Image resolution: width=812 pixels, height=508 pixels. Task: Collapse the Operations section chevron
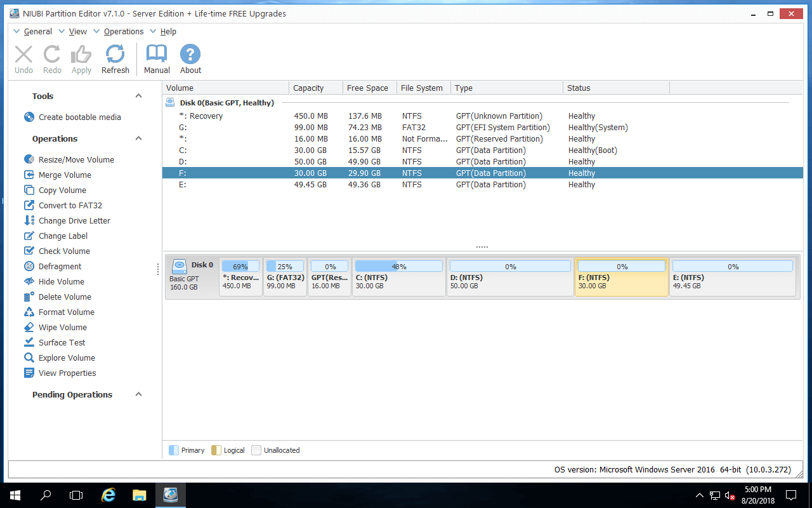point(138,138)
